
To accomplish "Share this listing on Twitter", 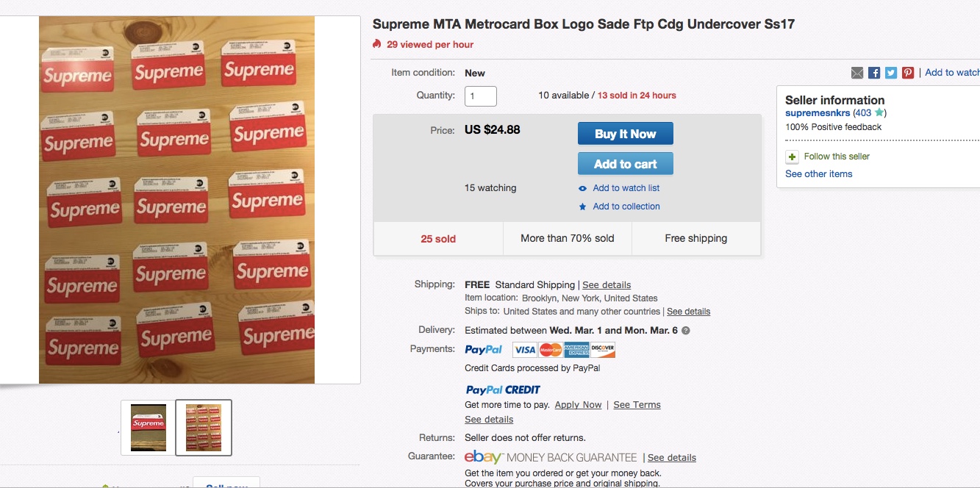I will coord(891,73).
